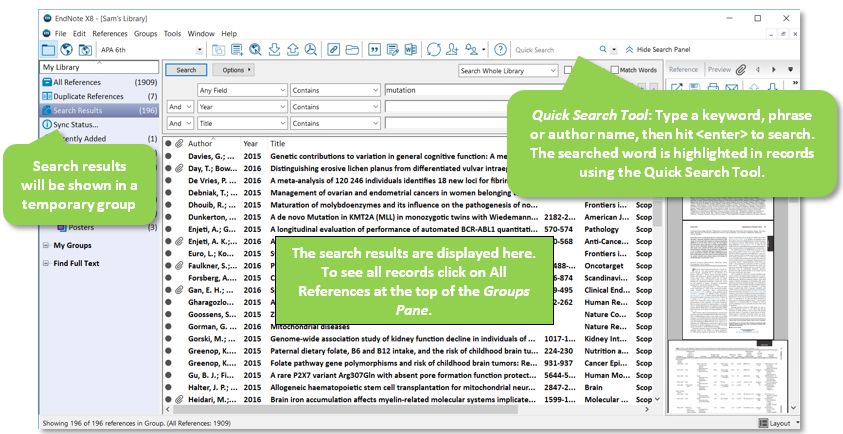
Task: Toggle read status dot for Halter, J. P. row
Action: click(x=168, y=387)
